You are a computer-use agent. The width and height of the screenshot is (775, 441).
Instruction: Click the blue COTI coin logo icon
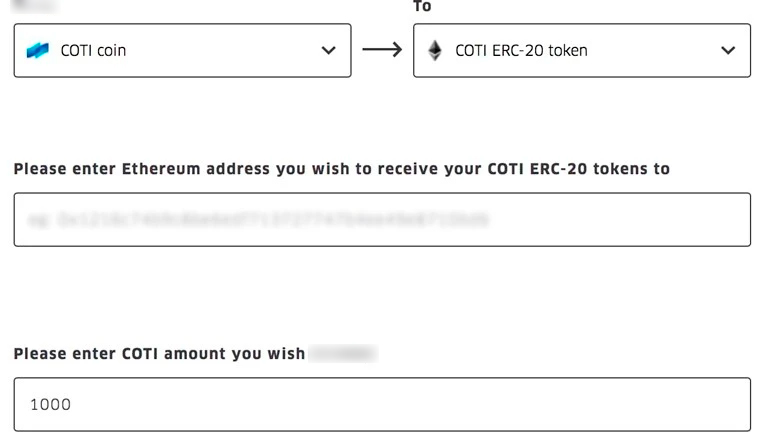[38, 50]
